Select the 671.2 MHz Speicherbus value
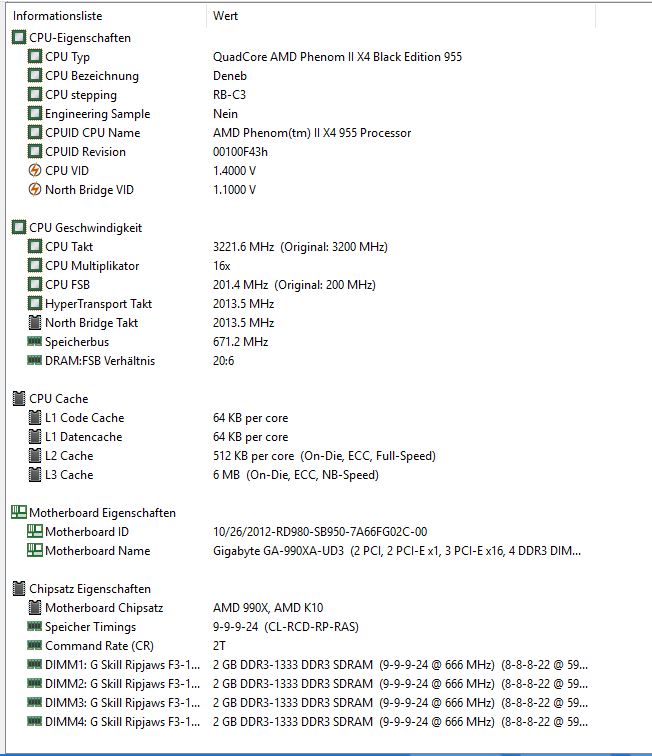The height and width of the screenshot is (756, 652). (x=240, y=342)
